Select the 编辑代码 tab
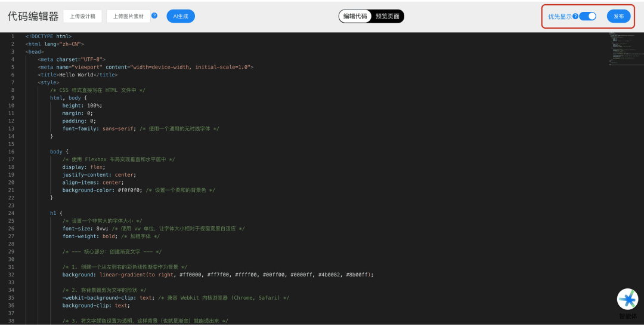The width and height of the screenshot is (644, 326). 355,17
